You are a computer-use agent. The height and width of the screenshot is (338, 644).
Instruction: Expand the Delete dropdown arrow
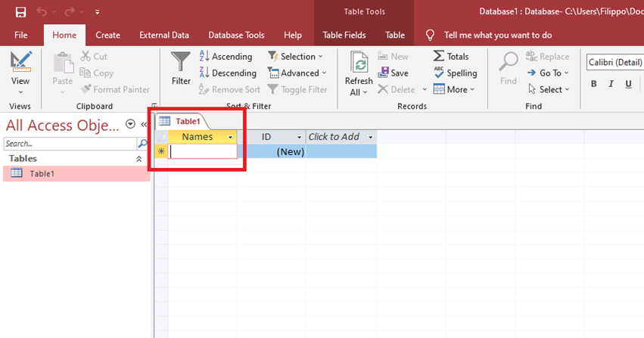click(x=425, y=89)
